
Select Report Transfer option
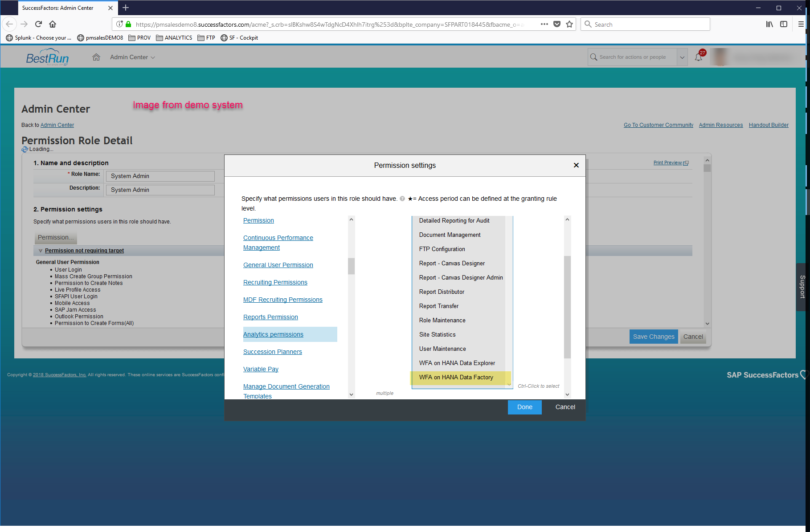[459, 306]
